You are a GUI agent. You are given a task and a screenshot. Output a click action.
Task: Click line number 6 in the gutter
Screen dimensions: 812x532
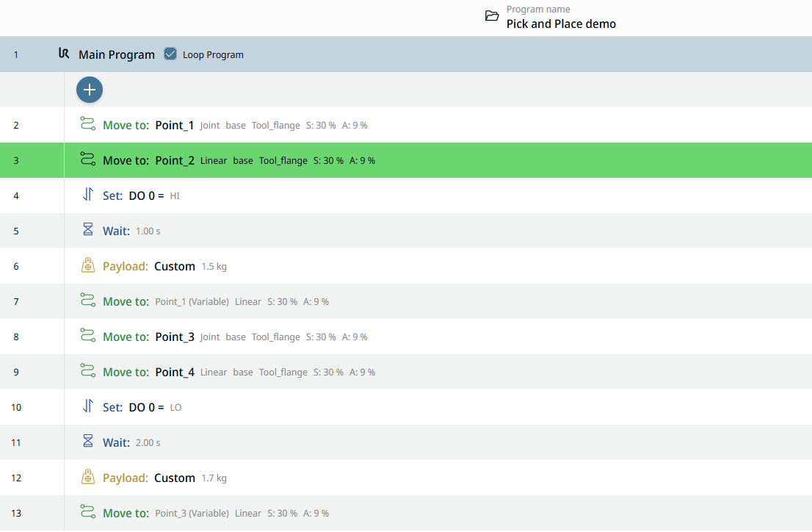(x=16, y=266)
